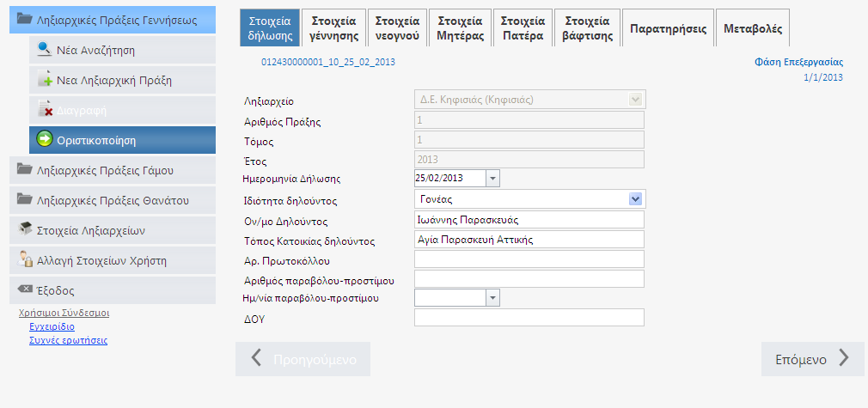
Task: Open the Στοιχεία γέννησης tab
Action: pos(334,29)
